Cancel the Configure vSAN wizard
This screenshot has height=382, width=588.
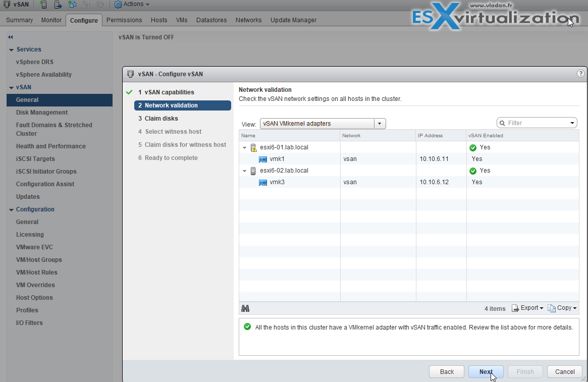(x=564, y=371)
